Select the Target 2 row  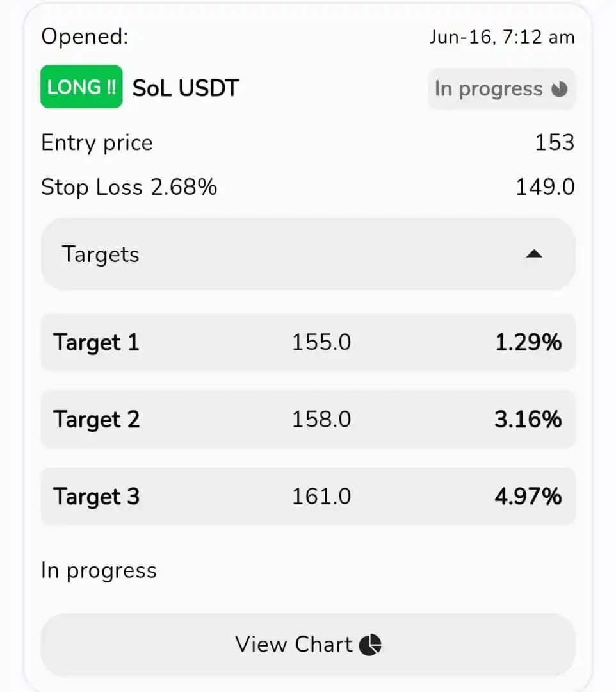(x=308, y=419)
